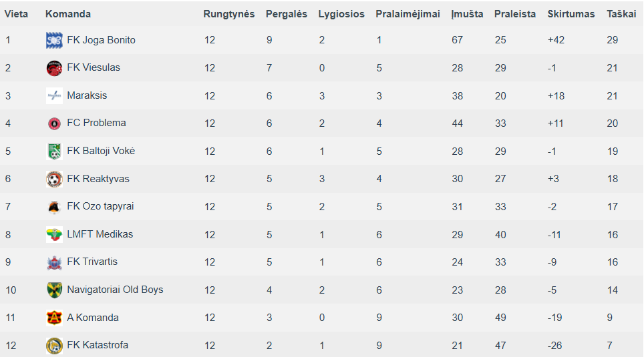644x357 pixels.
Task: Click the FK Joga Bonito team logo
Action: point(54,40)
